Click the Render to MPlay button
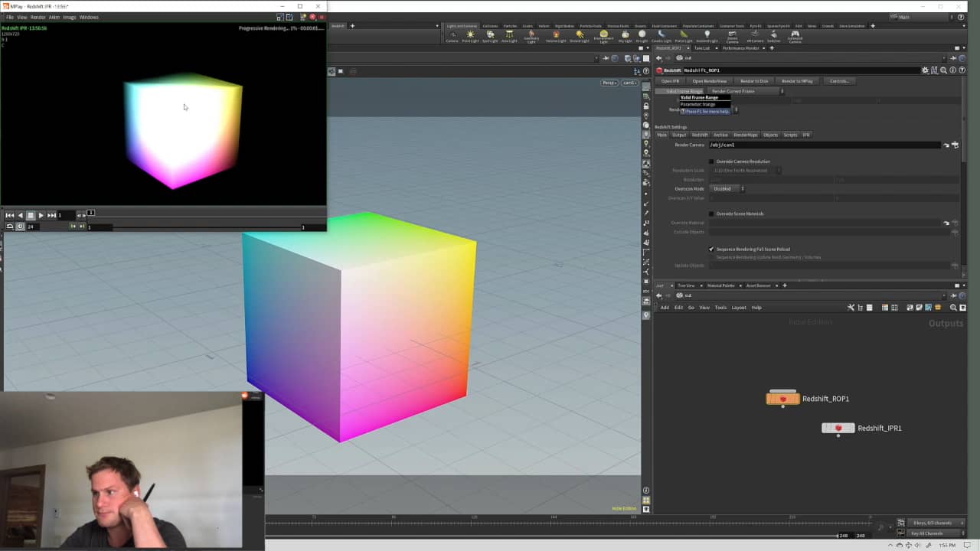This screenshot has height=551, width=980. [797, 80]
